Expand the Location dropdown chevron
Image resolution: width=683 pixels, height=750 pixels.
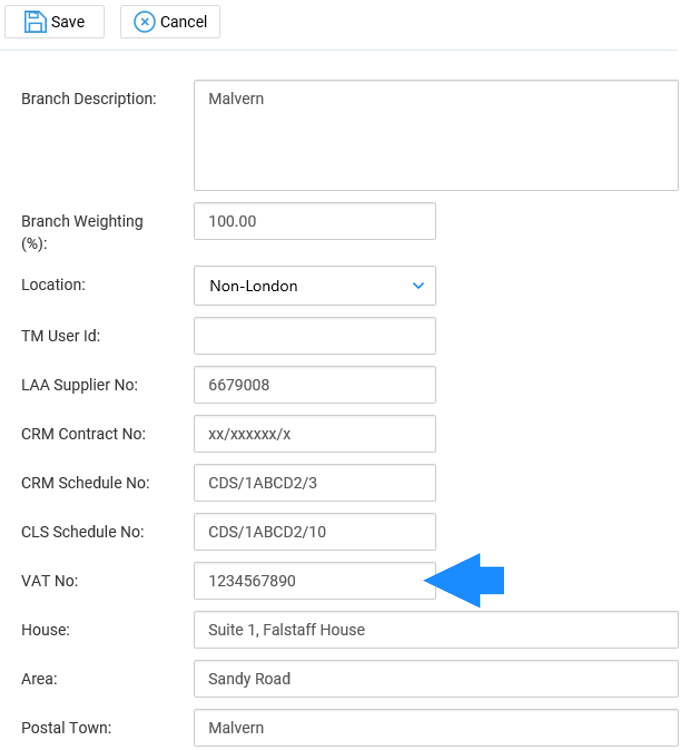pos(419,286)
